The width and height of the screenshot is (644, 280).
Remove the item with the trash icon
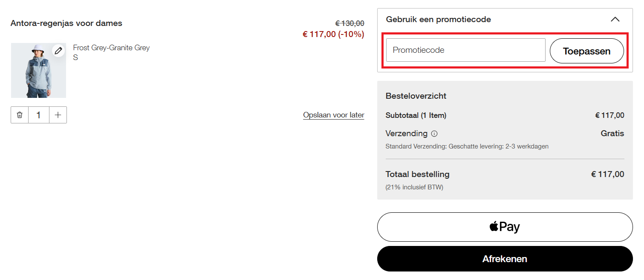point(20,115)
